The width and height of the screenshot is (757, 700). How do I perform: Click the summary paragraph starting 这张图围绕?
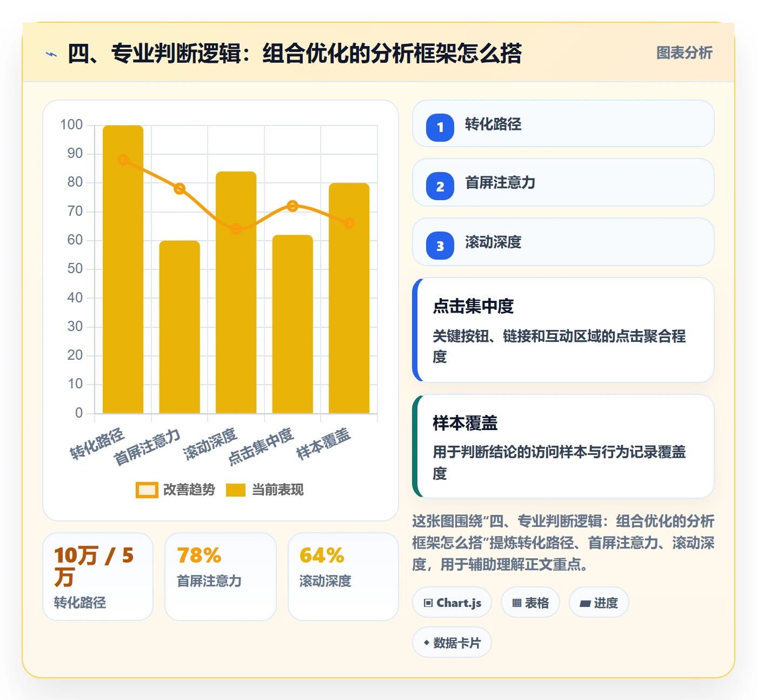[x=563, y=543]
